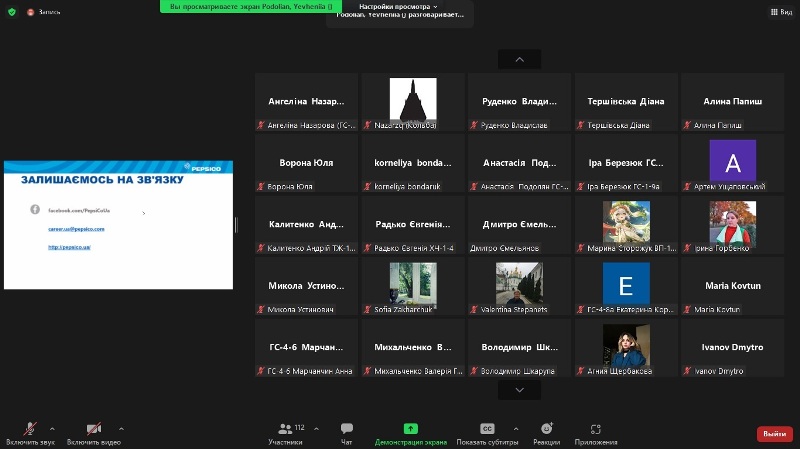
Task: Turn on camera with Включить видео
Action: tap(93, 429)
